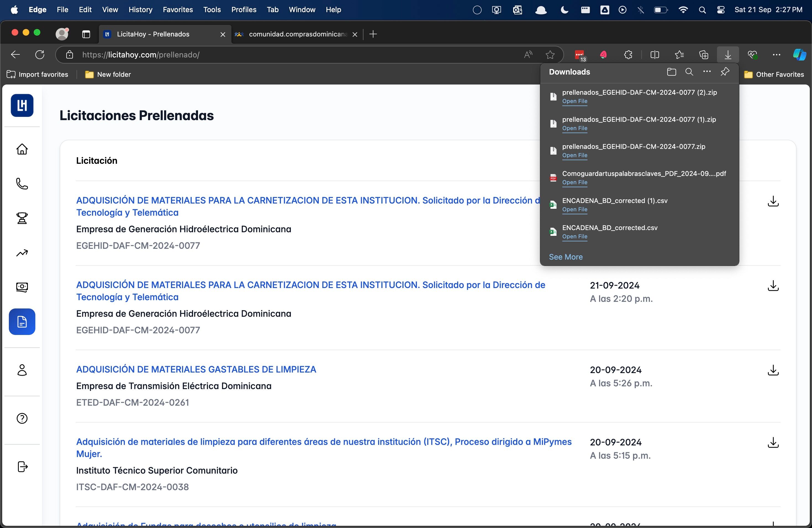The height and width of the screenshot is (528, 812).
Task: Open the trophy icon in sidebar
Action: point(22,218)
